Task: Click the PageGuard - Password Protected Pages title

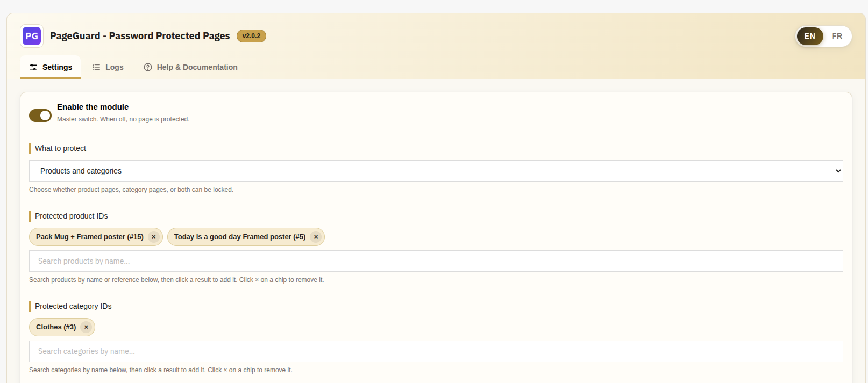Action: click(x=140, y=36)
